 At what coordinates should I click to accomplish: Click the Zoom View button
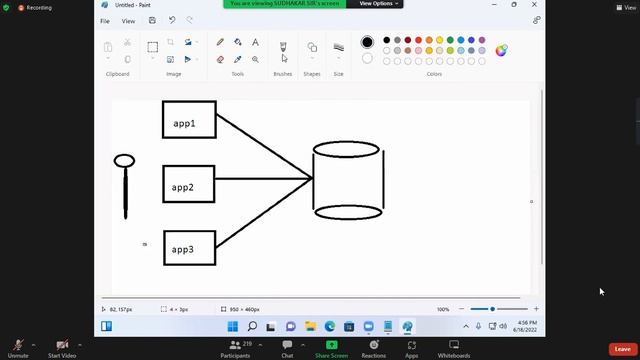click(626, 7)
